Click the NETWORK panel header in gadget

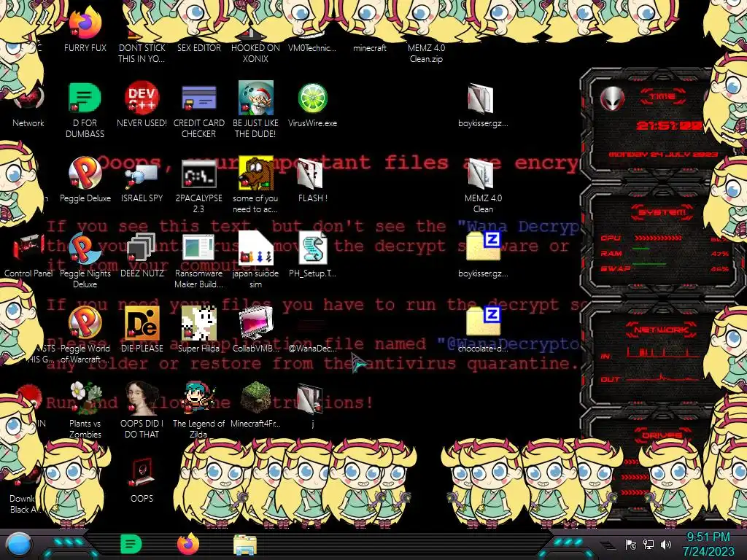(661, 330)
